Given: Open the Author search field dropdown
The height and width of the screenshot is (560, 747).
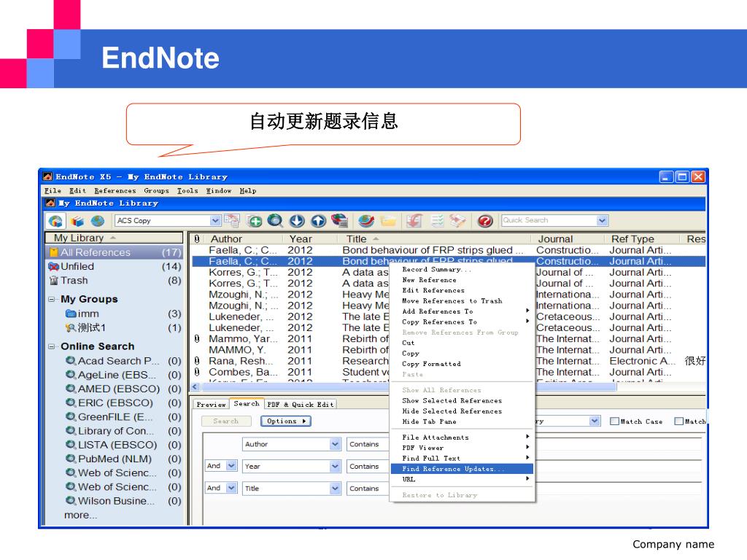Looking at the screenshot, I should click(336, 444).
